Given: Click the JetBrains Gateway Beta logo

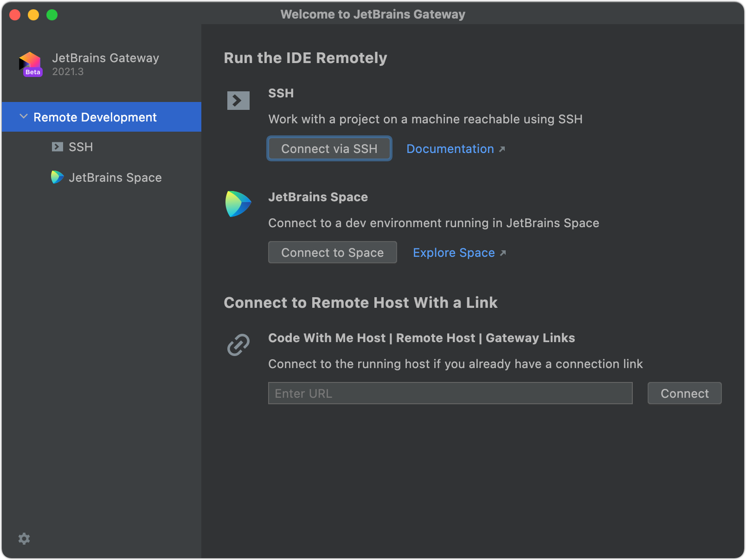Looking at the screenshot, I should point(30,64).
